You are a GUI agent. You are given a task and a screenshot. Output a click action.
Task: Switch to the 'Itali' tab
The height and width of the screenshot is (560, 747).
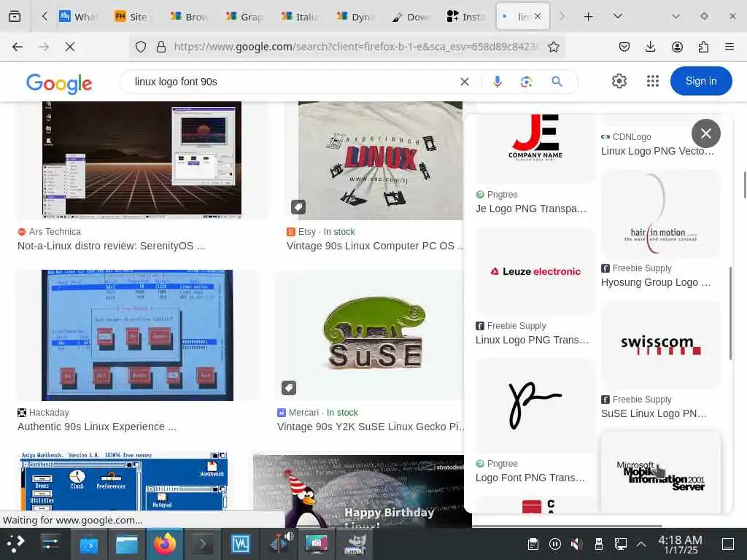300,16
